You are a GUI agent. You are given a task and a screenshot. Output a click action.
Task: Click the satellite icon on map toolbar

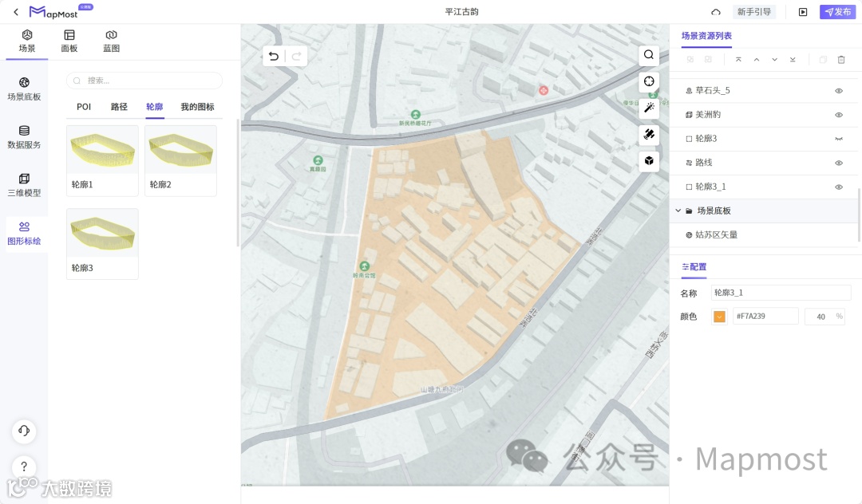[649, 135]
